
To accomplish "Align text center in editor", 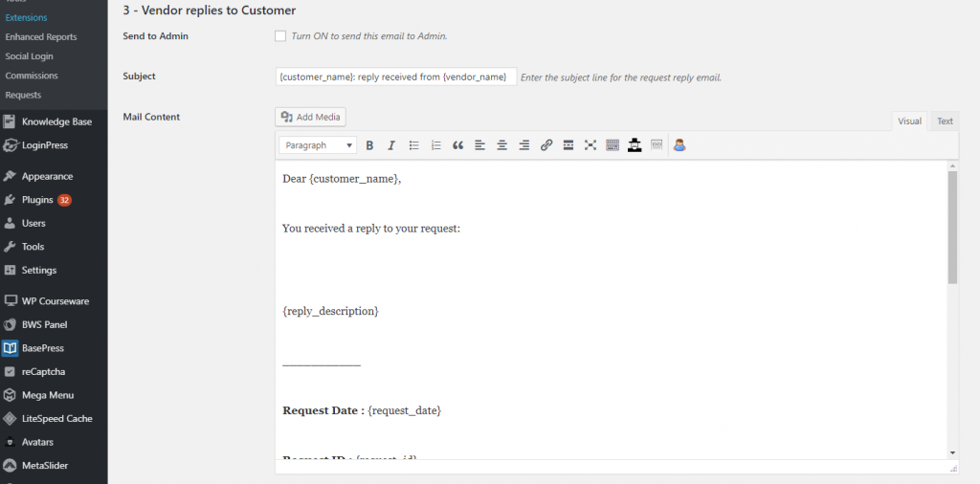I will coord(501,145).
